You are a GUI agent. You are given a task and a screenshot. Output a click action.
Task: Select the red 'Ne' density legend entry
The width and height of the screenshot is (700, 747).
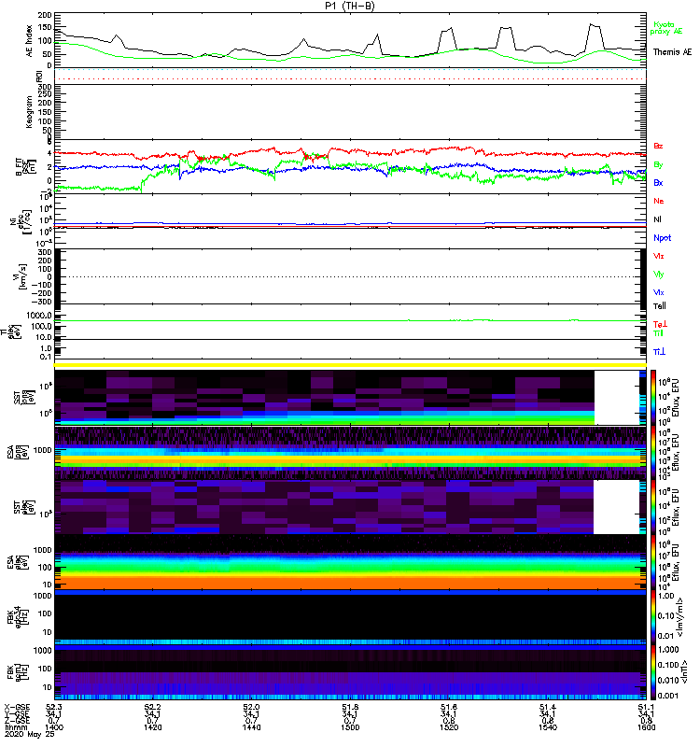click(659, 201)
